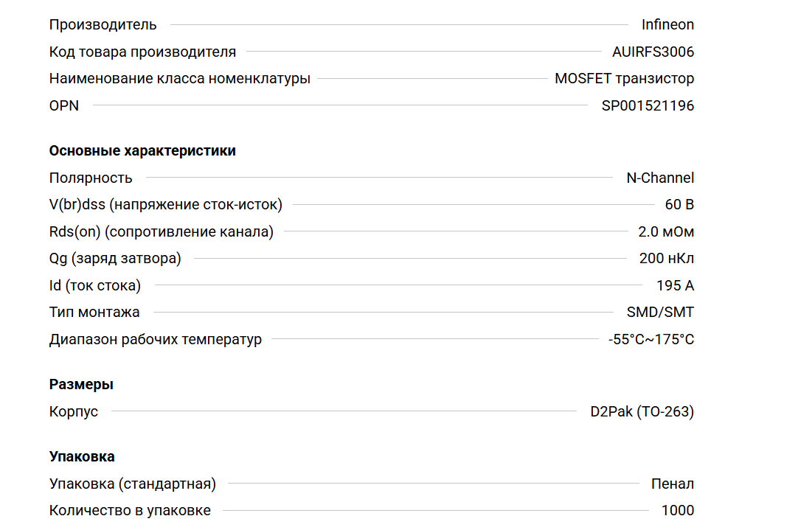Click the part code AUIRFS3006
The image size is (812, 530).
tap(653, 52)
